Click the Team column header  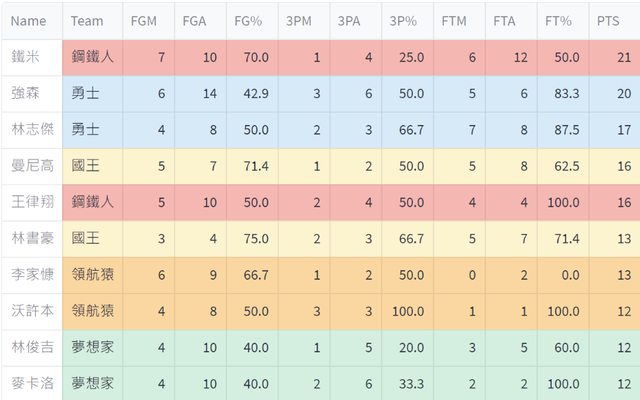click(x=87, y=21)
